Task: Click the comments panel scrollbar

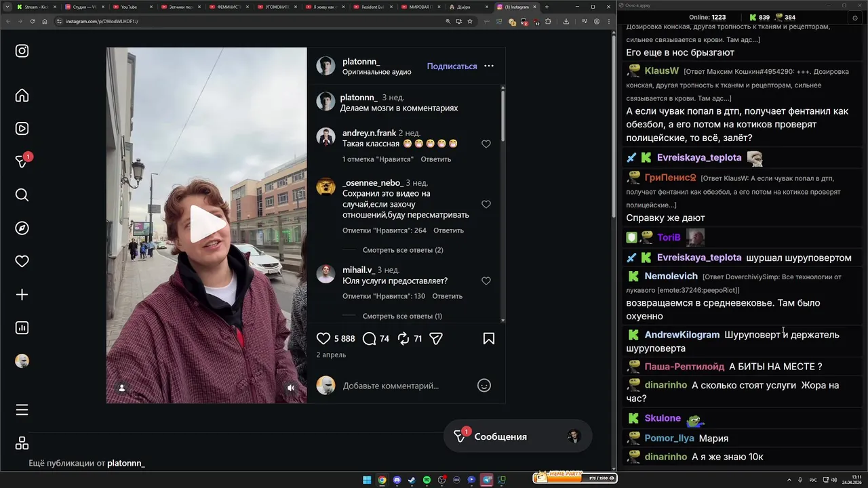Action: (x=502, y=116)
